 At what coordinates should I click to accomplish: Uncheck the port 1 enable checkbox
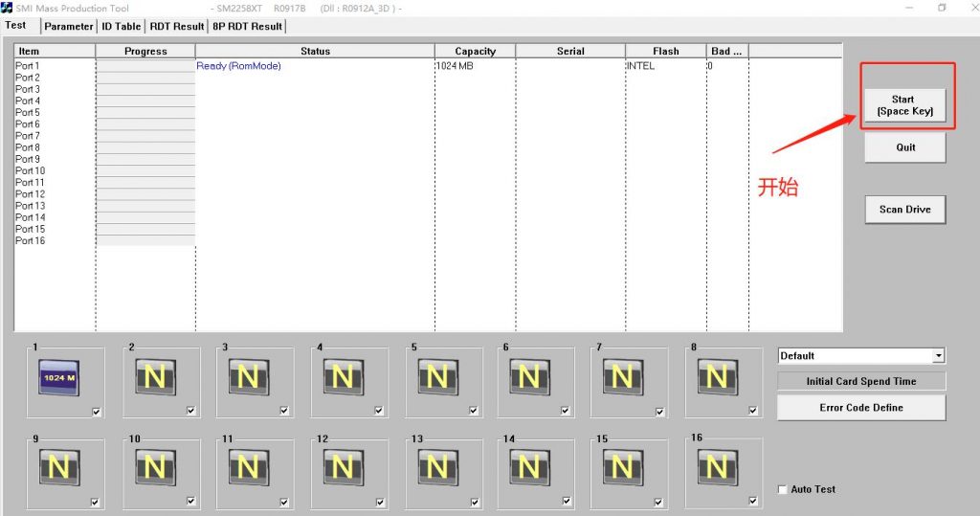[97, 412]
